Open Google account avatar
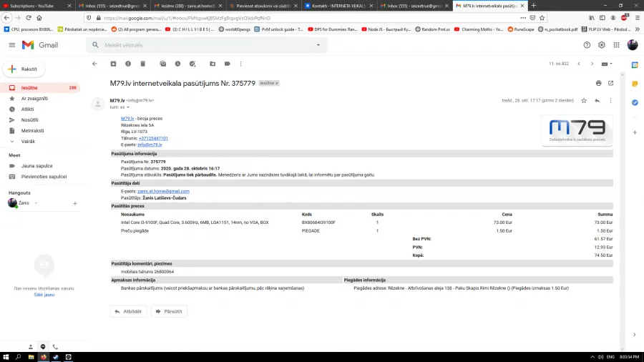 coord(633,45)
